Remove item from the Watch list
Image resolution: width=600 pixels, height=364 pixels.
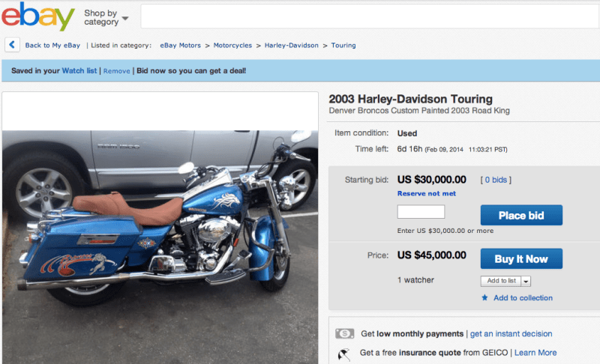116,70
